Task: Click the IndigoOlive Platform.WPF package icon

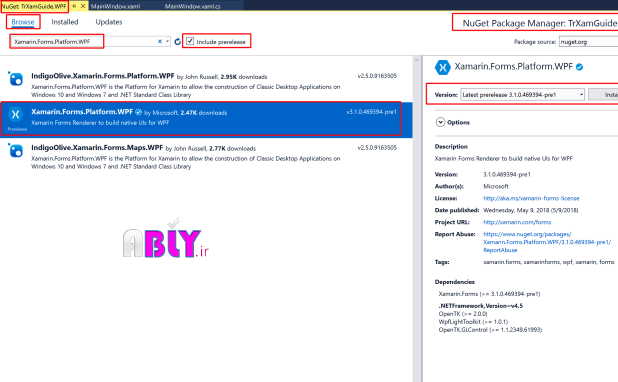Action: [x=15, y=78]
